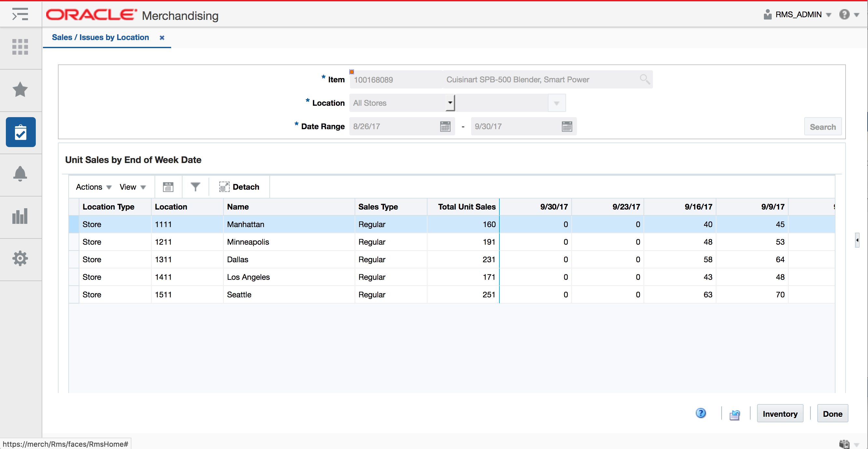Select the tasks clipboard icon in the sidebar

pyautogui.click(x=20, y=132)
